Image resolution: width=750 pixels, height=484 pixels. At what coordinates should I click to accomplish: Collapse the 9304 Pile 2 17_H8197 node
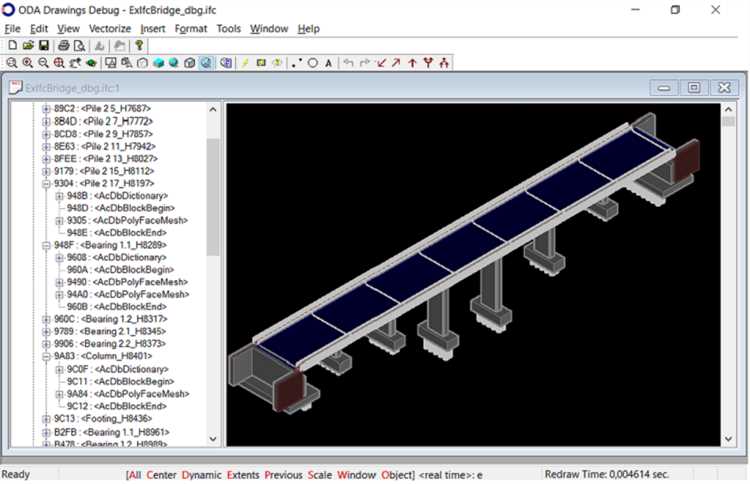[x=46, y=184]
